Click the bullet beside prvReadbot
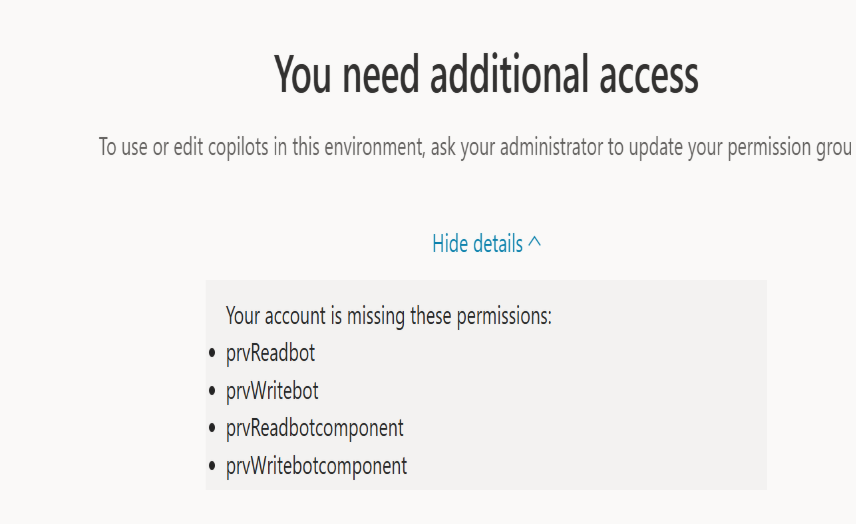856x524 pixels. click(x=212, y=354)
